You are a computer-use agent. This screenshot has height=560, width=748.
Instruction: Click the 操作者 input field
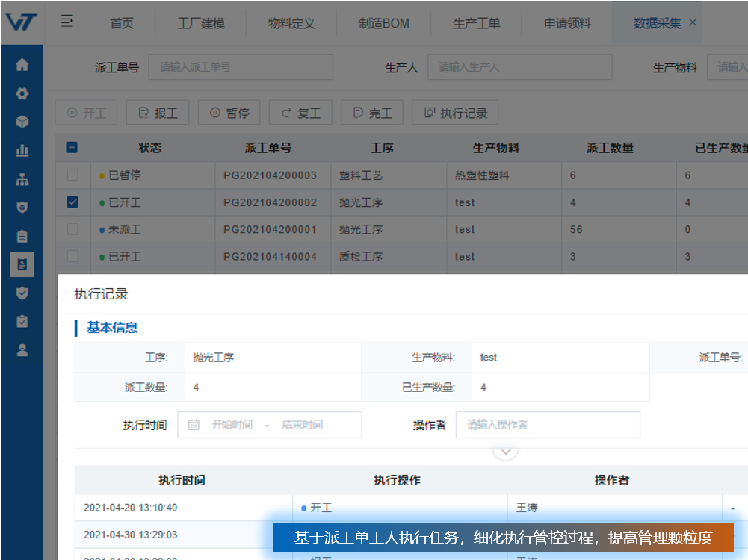pyautogui.click(x=547, y=425)
